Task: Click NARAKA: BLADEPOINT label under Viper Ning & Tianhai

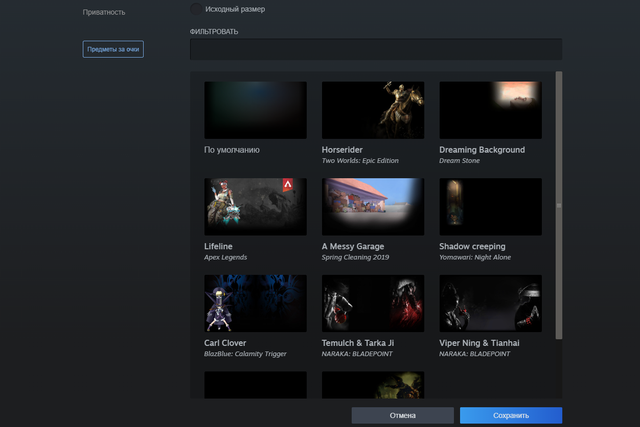Action: 474,354
